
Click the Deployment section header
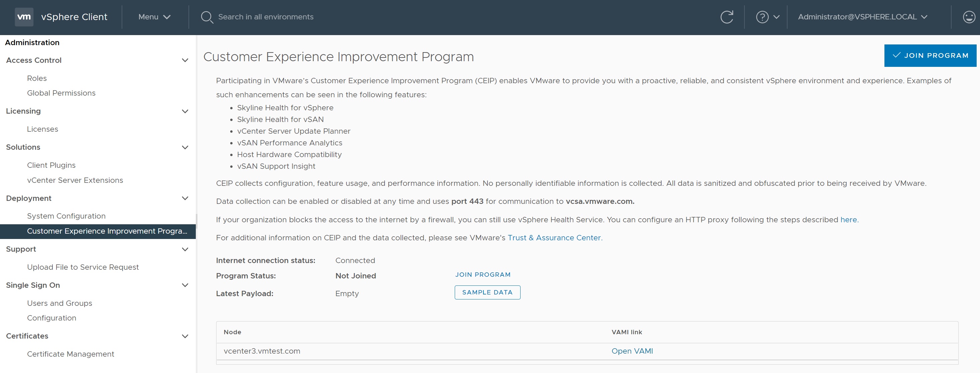28,198
